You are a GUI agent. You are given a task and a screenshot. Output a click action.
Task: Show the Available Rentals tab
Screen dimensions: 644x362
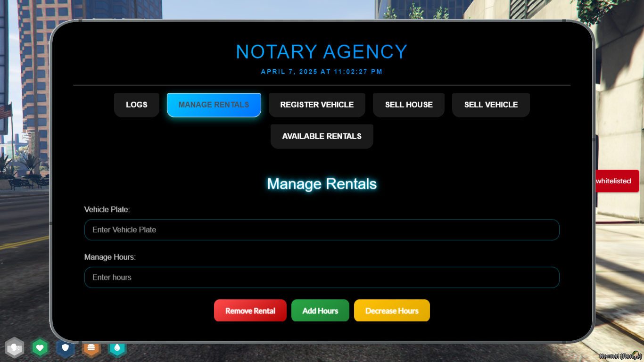(322, 136)
